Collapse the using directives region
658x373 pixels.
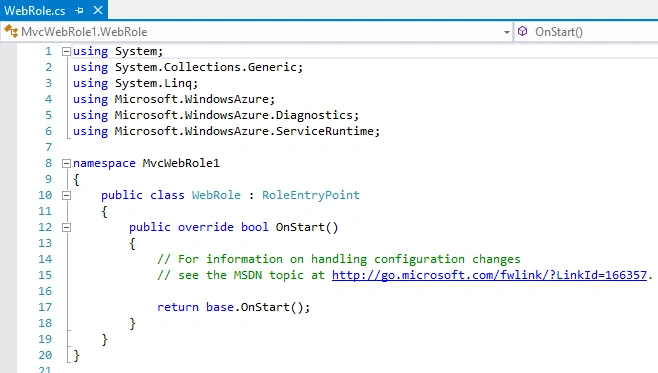(x=66, y=51)
